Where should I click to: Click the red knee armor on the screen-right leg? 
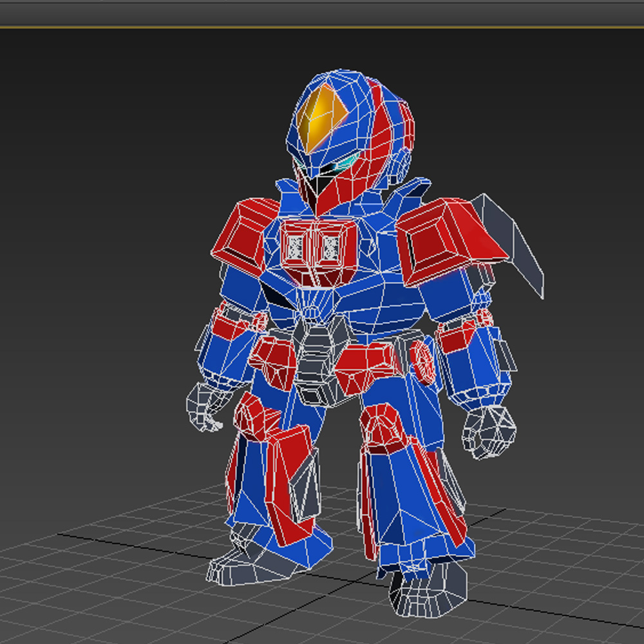(x=382, y=427)
